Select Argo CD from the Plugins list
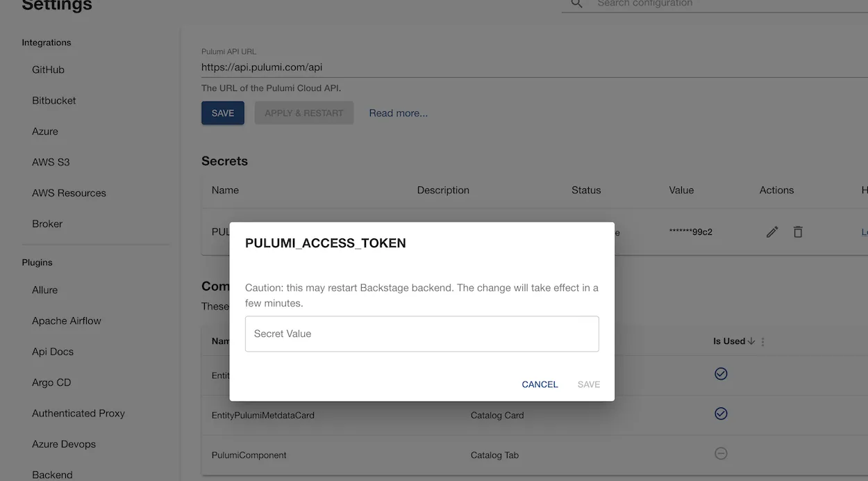The height and width of the screenshot is (481, 868). 53,382
